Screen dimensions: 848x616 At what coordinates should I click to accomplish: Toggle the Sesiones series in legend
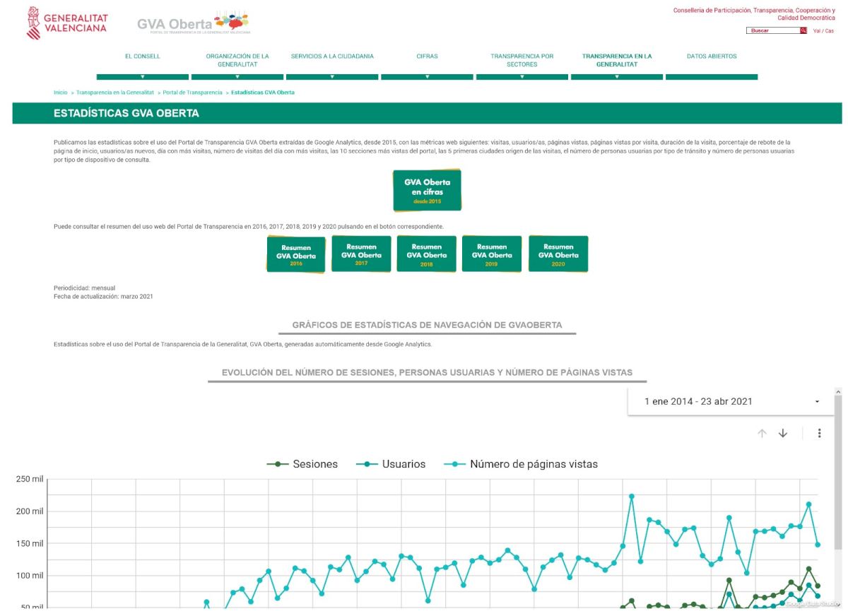[x=302, y=464]
